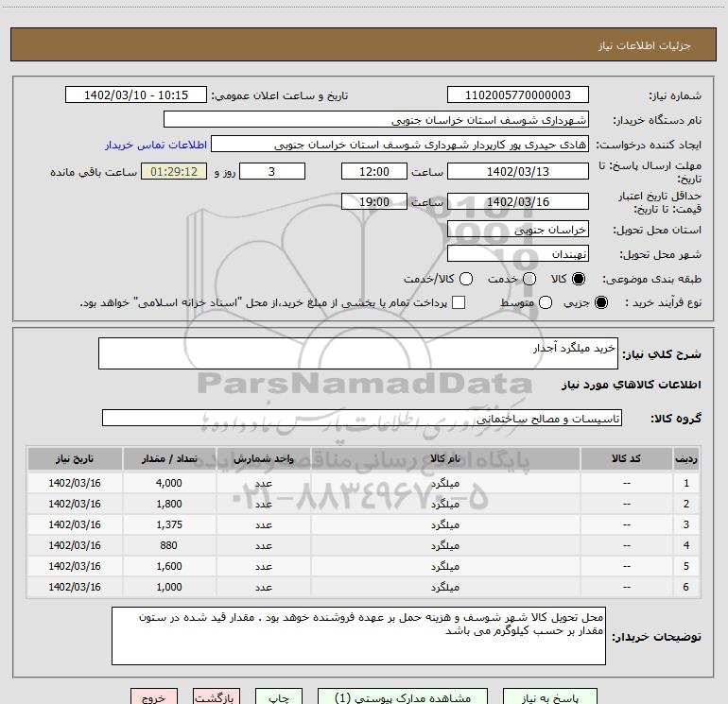Screen dimensions: 728x704
Task: Click the نام کالا column header
Action: click(444, 459)
